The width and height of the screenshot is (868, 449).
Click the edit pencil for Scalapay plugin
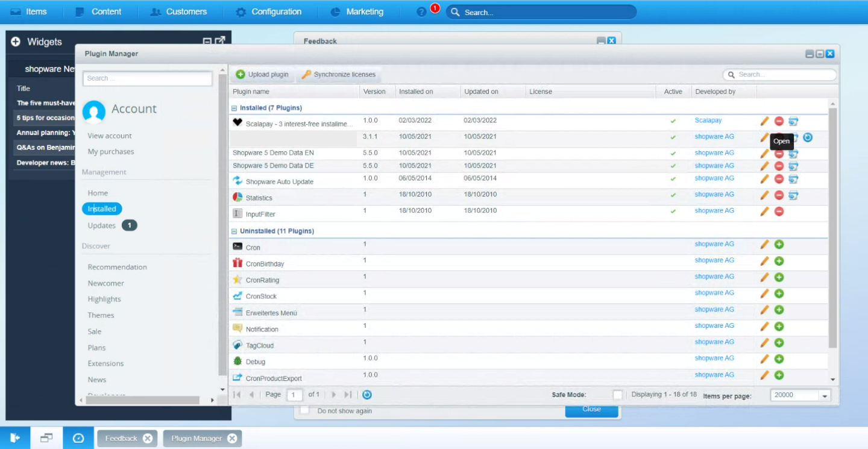click(764, 121)
